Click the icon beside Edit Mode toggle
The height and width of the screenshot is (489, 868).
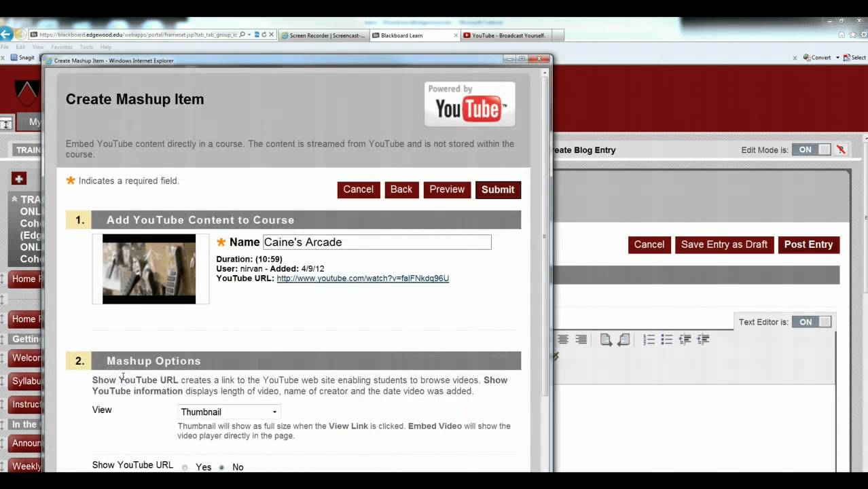pos(841,149)
